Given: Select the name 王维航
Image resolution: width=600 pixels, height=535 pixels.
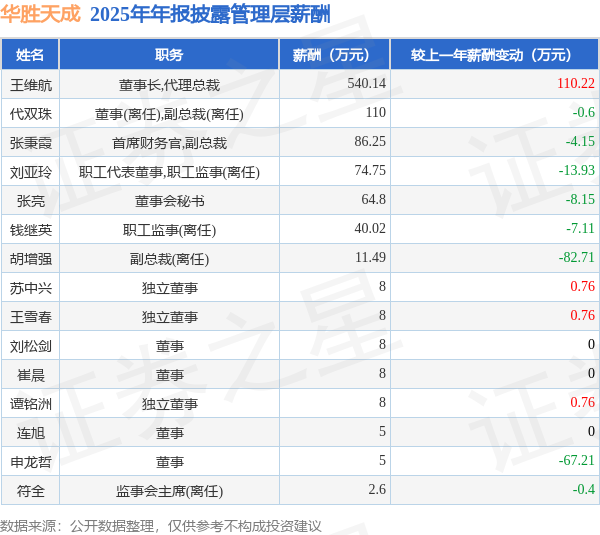Looking at the screenshot, I should [31, 85].
